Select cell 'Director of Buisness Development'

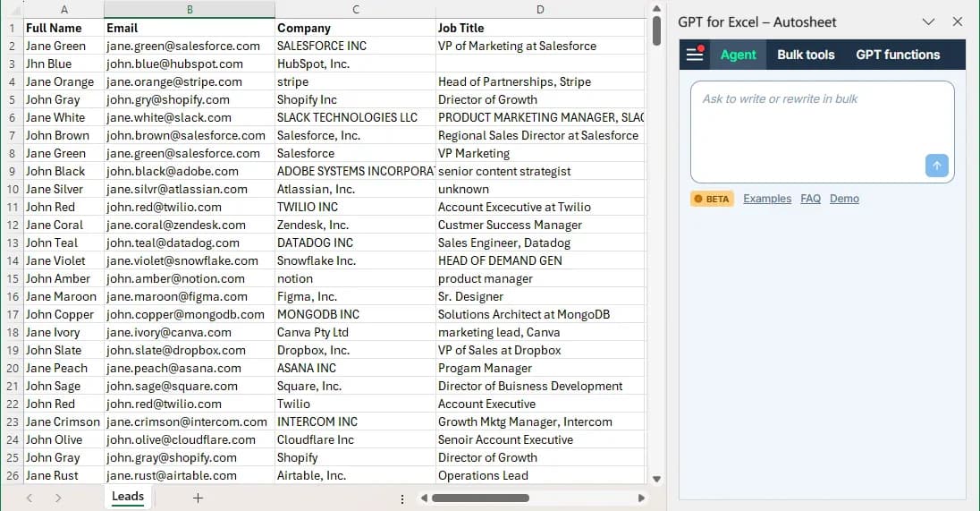540,387
